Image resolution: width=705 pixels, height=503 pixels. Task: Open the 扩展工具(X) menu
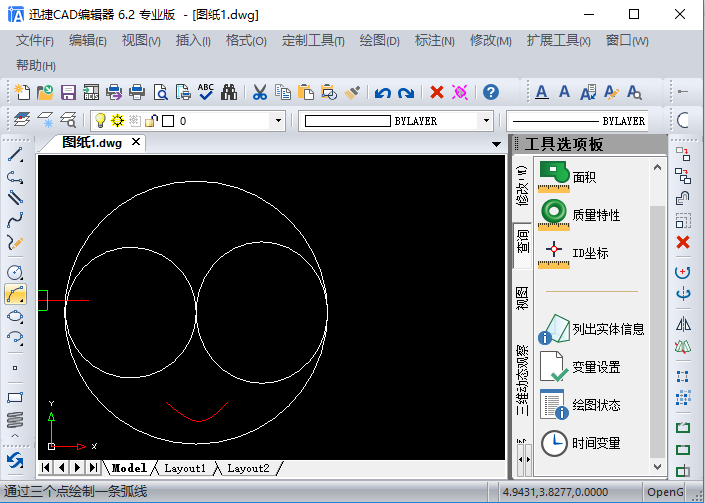tap(558, 41)
